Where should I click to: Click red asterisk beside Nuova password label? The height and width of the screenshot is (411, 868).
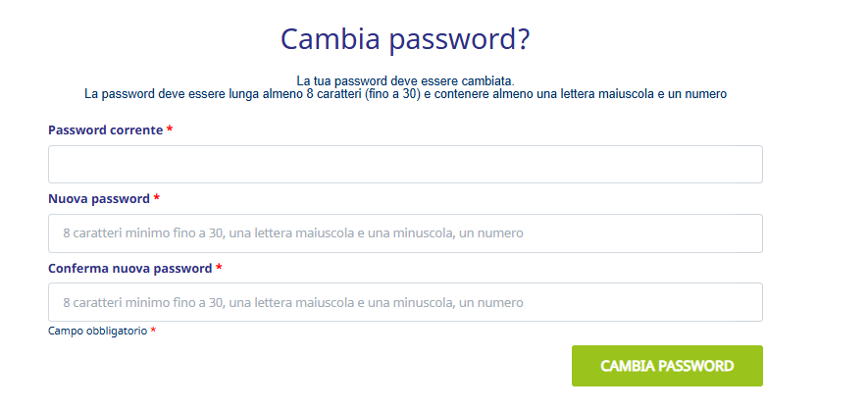(x=157, y=199)
